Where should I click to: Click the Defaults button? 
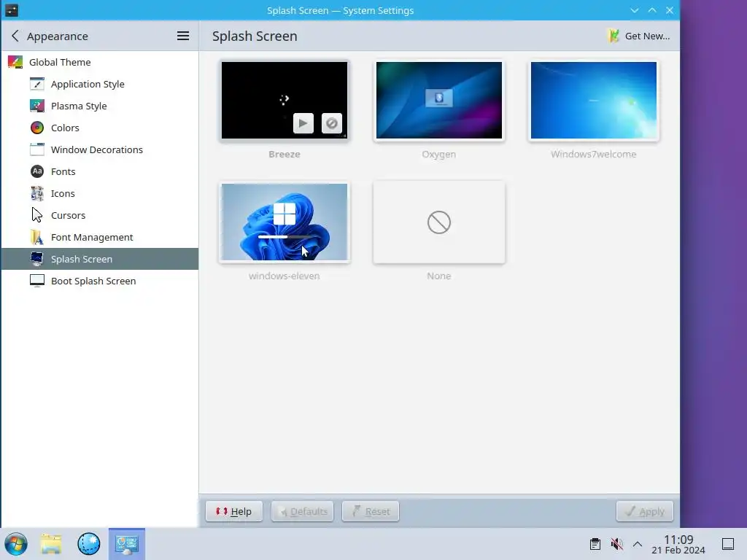(x=303, y=511)
